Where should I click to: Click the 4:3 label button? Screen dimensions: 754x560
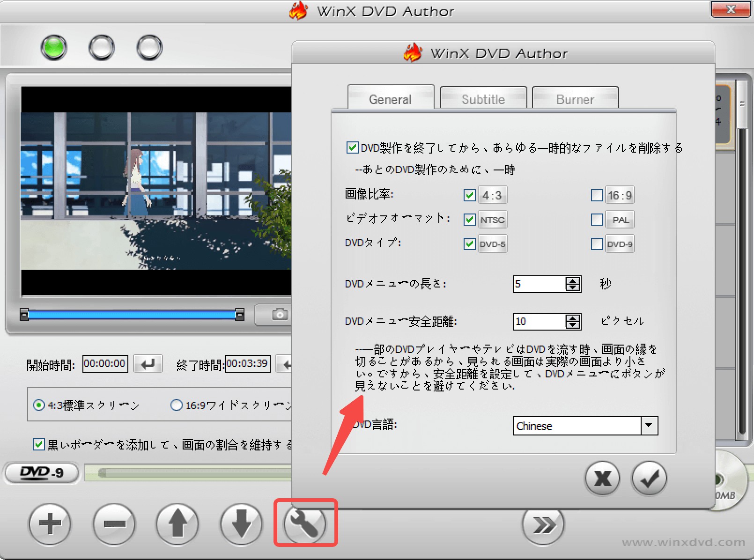[x=492, y=195]
